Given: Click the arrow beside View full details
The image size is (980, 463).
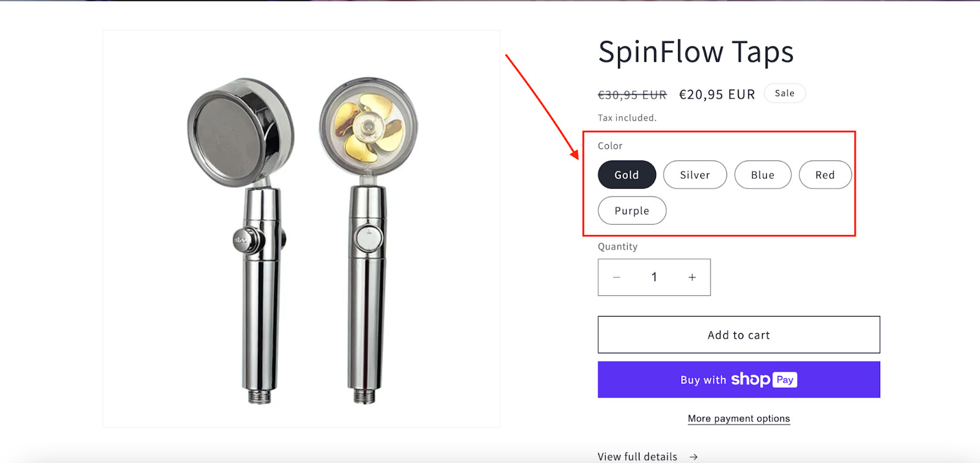Looking at the screenshot, I should pos(693,457).
